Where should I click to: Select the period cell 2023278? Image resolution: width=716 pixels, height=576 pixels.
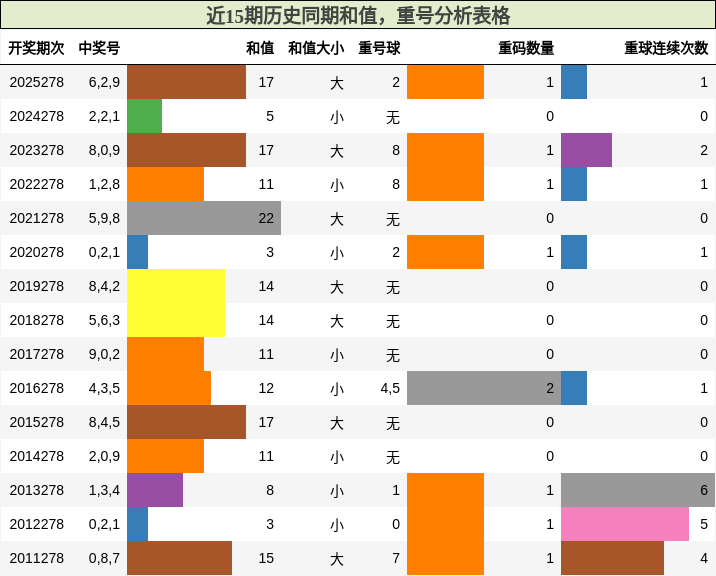coord(37,150)
